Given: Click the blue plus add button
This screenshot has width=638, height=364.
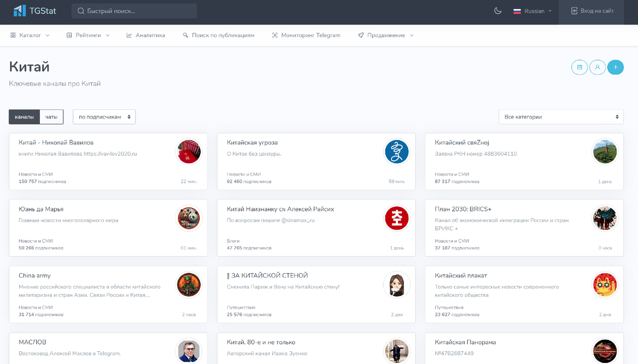Looking at the screenshot, I should tap(616, 67).
